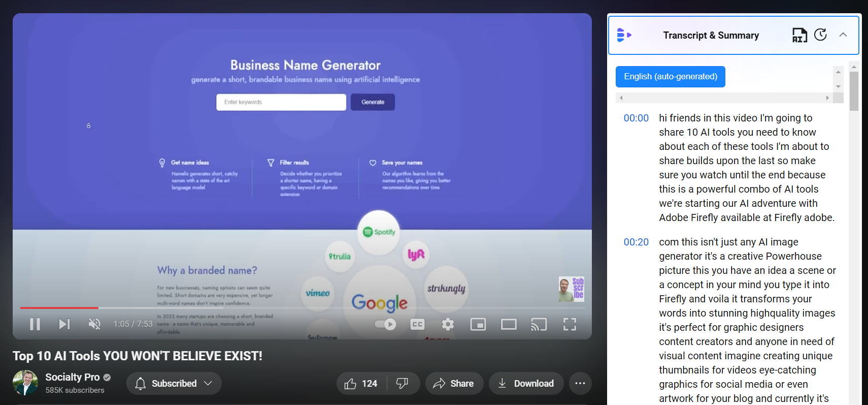Click the 585K subscribers text

click(75, 390)
